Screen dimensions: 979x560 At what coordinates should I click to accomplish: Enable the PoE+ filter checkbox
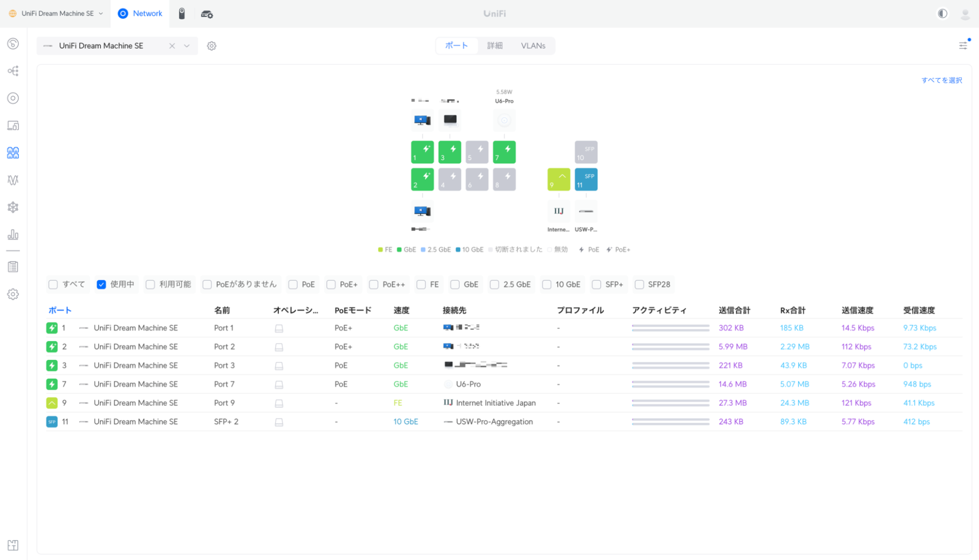[x=332, y=284]
